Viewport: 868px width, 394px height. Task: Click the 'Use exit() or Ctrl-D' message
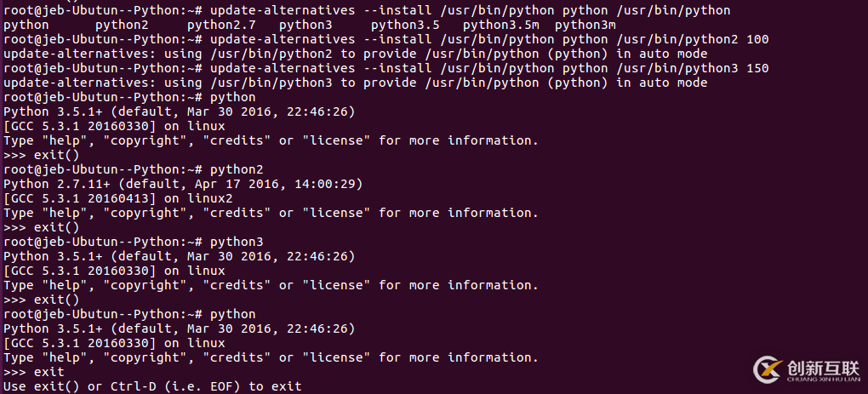[152, 386]
